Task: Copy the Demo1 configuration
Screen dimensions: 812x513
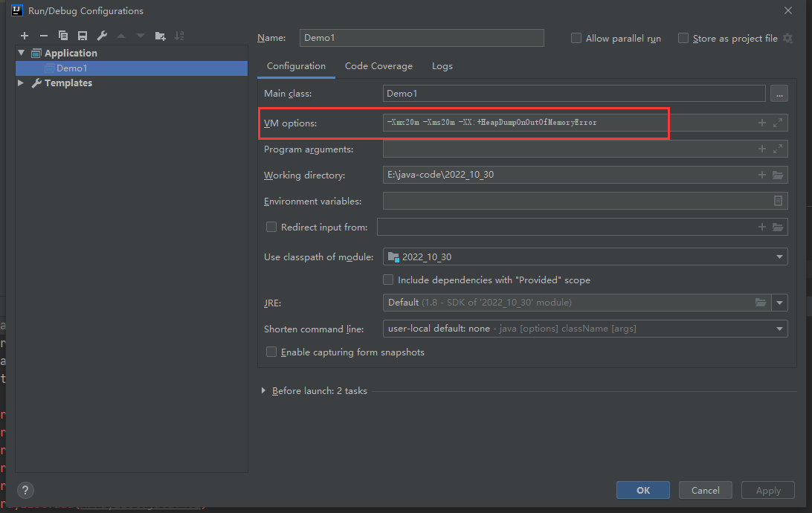Action: point(63,36)
